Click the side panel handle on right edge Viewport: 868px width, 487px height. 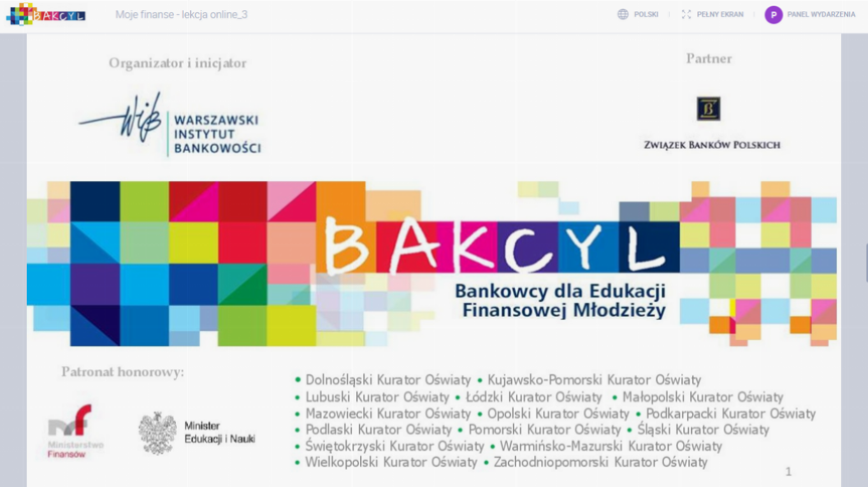866,263
